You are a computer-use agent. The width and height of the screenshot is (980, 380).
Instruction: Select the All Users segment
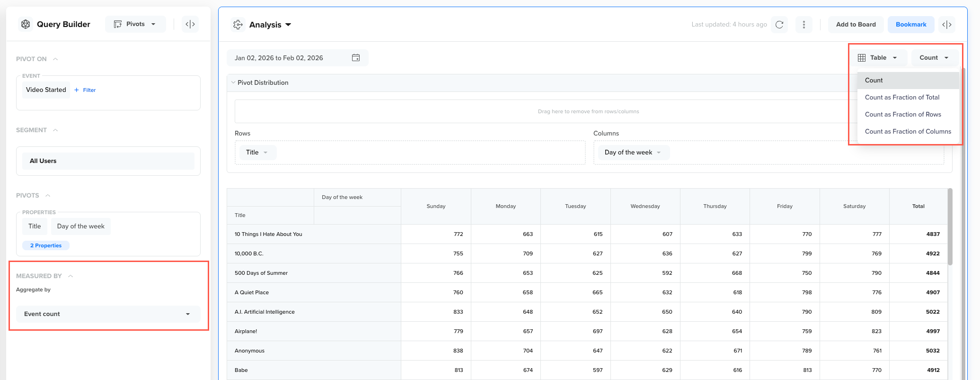click(108, 161)
